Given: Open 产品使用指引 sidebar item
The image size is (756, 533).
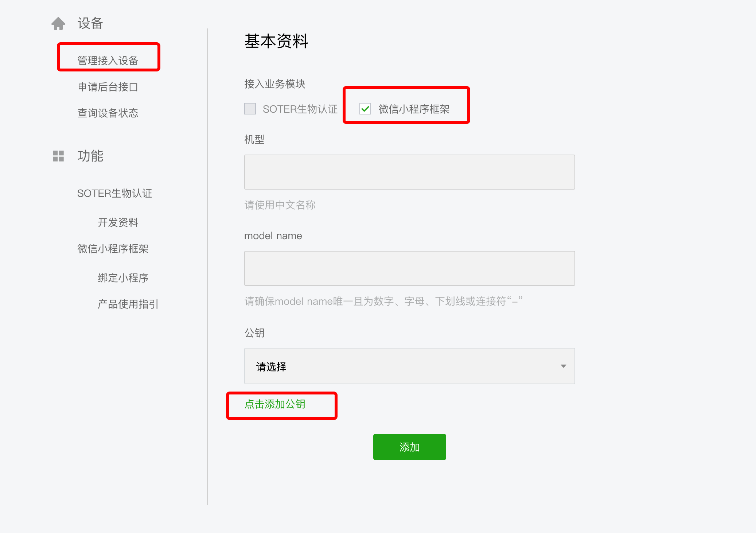Looking at the screenshot, I should pyautogui.click(x=128, y=304).
